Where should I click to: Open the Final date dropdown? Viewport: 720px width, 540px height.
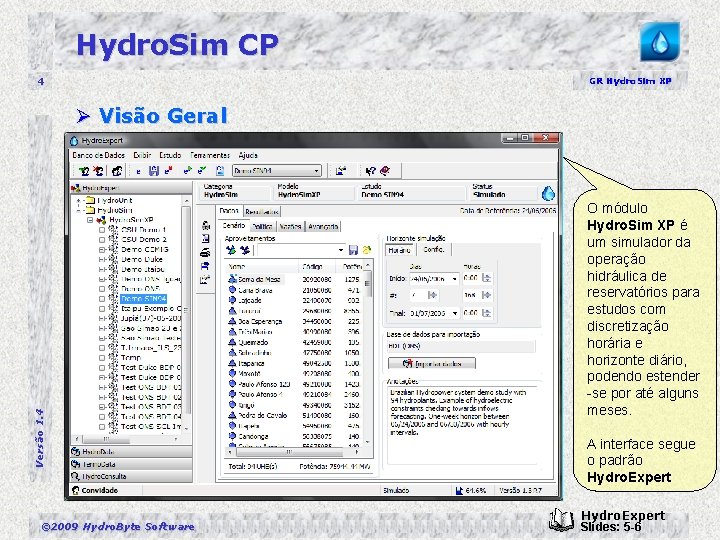coord(454,313)
